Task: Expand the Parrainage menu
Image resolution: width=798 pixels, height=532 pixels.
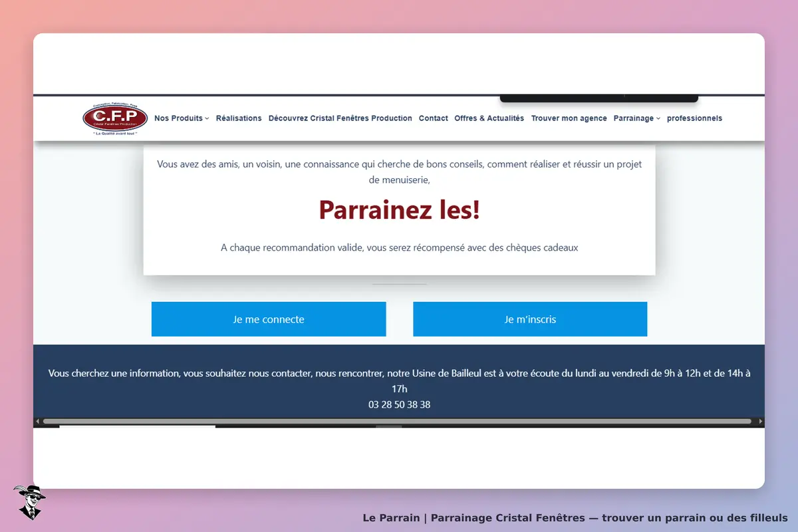Action: pyautogui.click(x=637, y=118)
